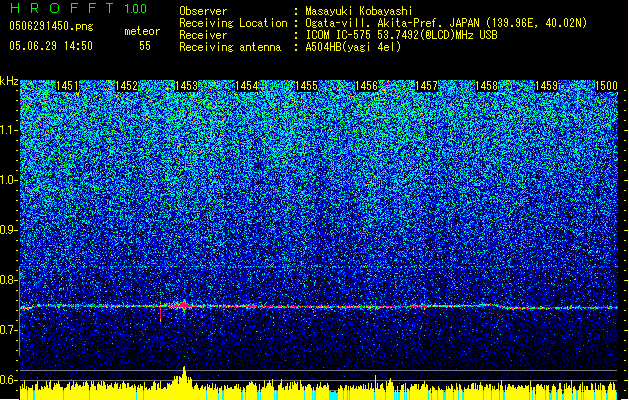Click the 0.8 frequency axis label
The image size is (629, 400).
[9, 280]
